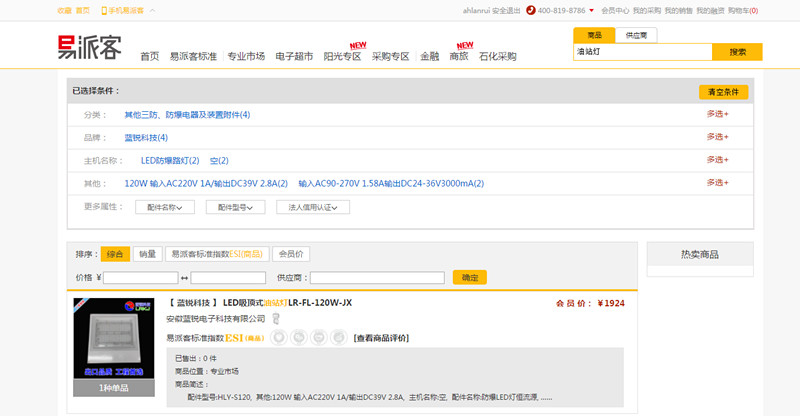The width and height of the screenshot is (800, 416).
Task: Click the fourth ESI index badge icon
Action: (335, 338)
